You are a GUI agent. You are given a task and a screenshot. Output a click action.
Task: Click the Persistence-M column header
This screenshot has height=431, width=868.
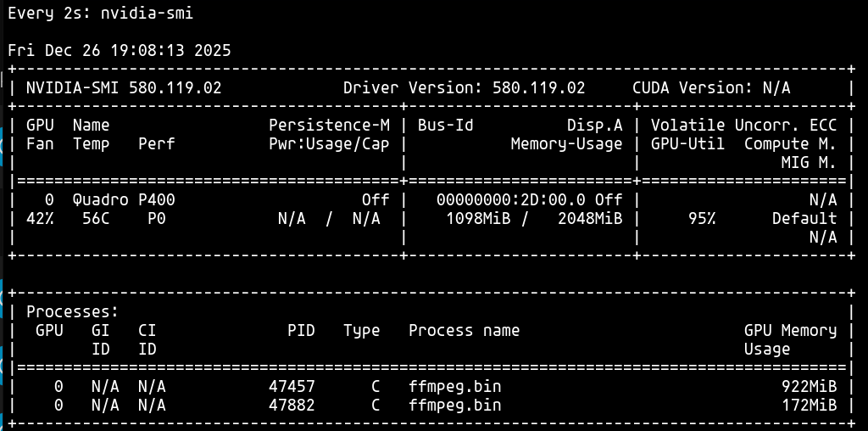pyautogui.click(x=329, y=126)
